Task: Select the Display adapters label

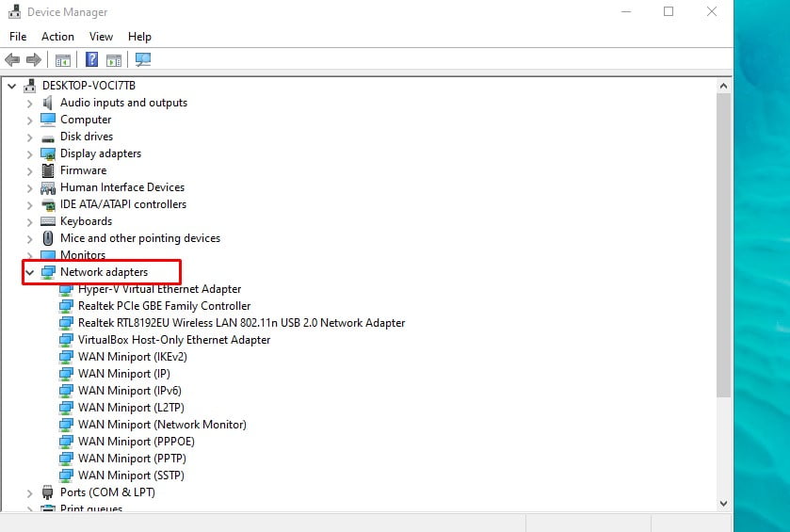Action: click(x=101, y=153)
